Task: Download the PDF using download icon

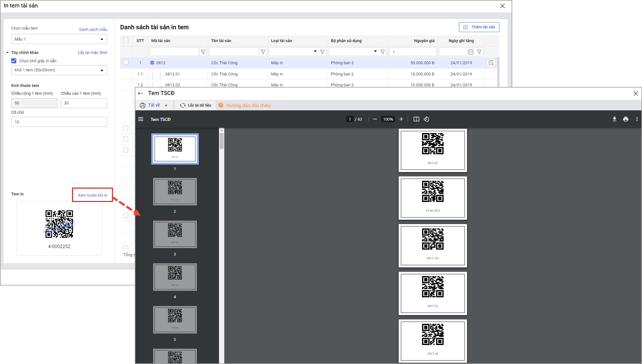Action: pos(614,119)
